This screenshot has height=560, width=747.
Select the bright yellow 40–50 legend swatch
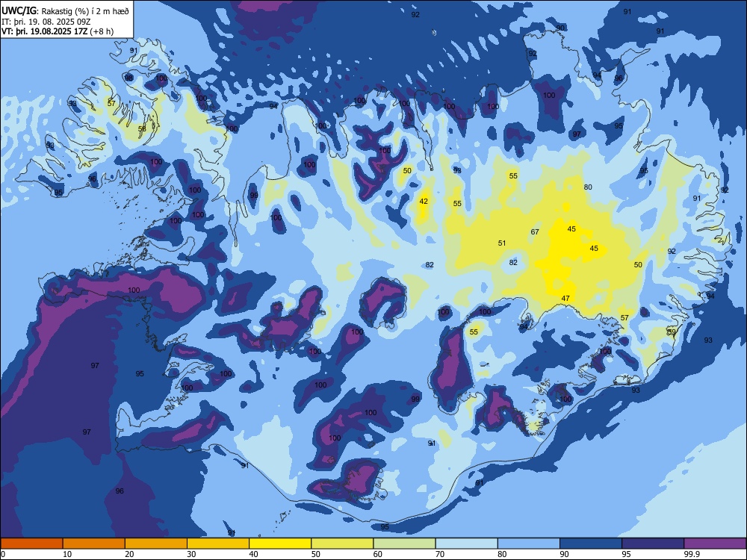pos(280,544)
